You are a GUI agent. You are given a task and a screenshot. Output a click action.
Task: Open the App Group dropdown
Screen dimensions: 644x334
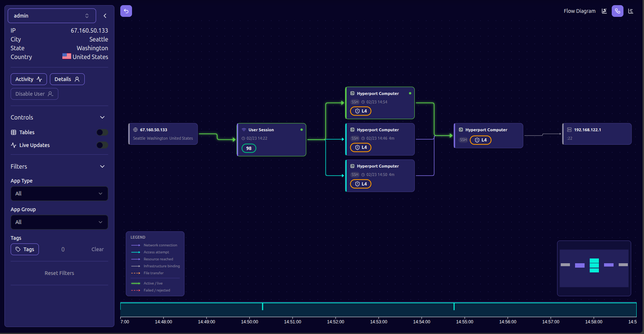[x=59, y=222]
